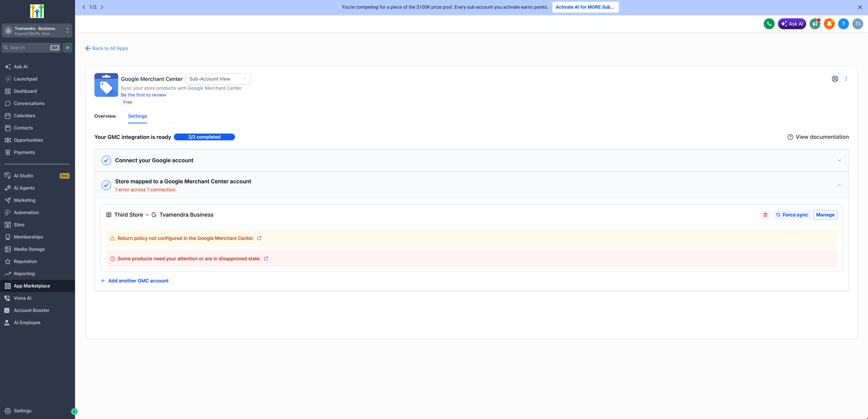Open the orange notifications bell
The image size is (868, 419).
pos(829,24)
